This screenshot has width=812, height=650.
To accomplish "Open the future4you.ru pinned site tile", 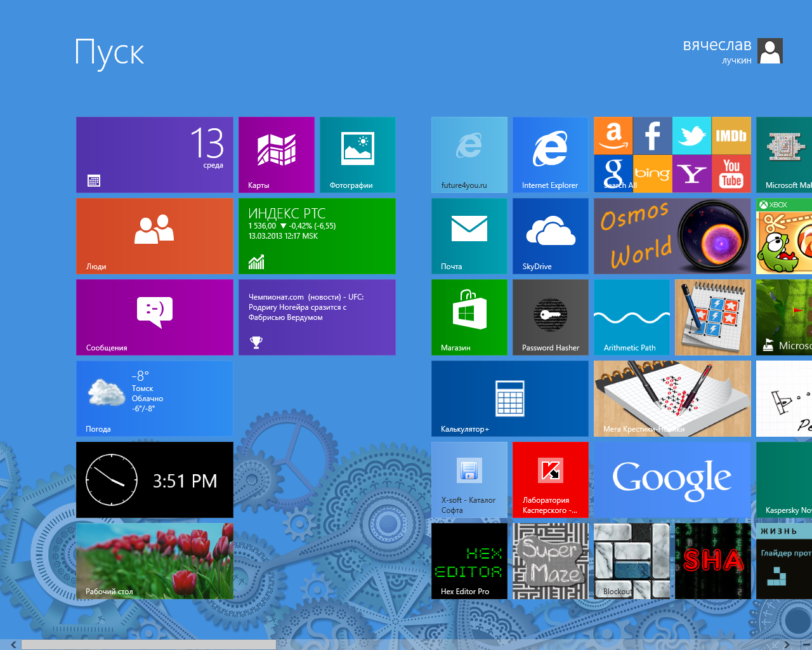I will point(469,155).
